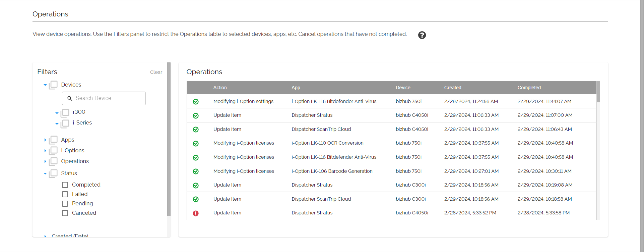Click created time 2/28/2024, 5:33:52 PM
The image size is (644, 252).
470,213
